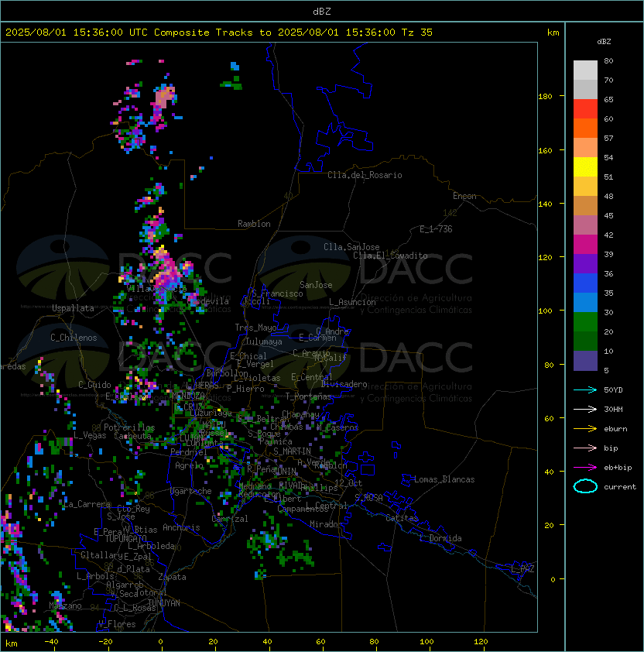This screenshot has width=644, height=652.
Task: Click the Manzano place label
Action: (65, 606)
